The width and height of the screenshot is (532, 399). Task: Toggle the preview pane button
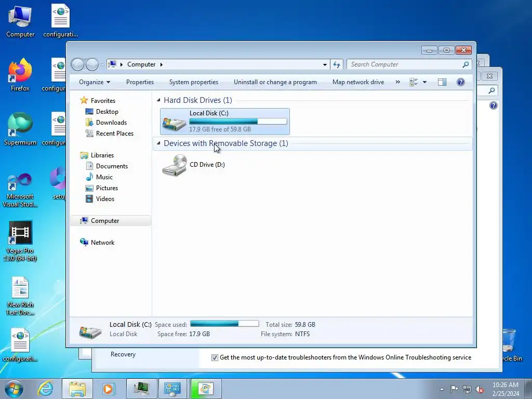pyautogui.click(x=442, y=82)
